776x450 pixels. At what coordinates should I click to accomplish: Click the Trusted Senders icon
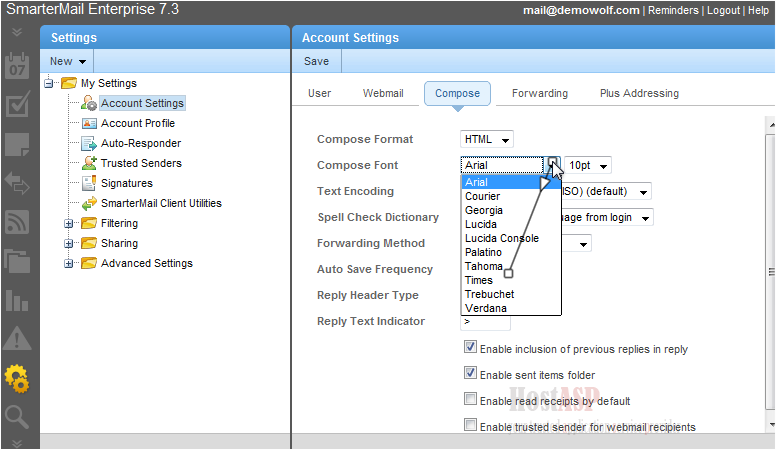89,162
